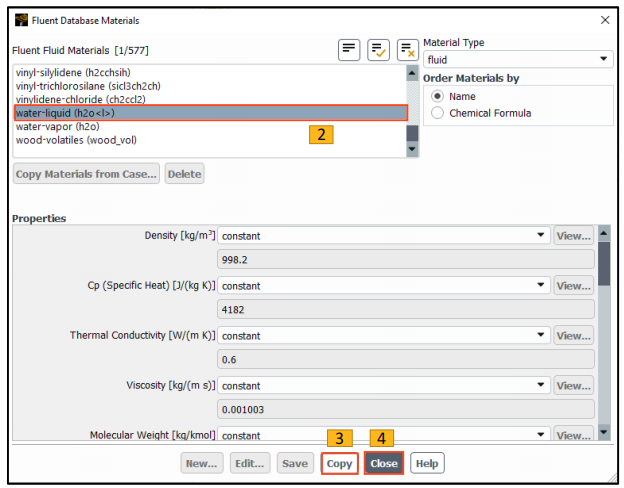
Task: Click the deselect all materials icon
Action: [407, 50]
